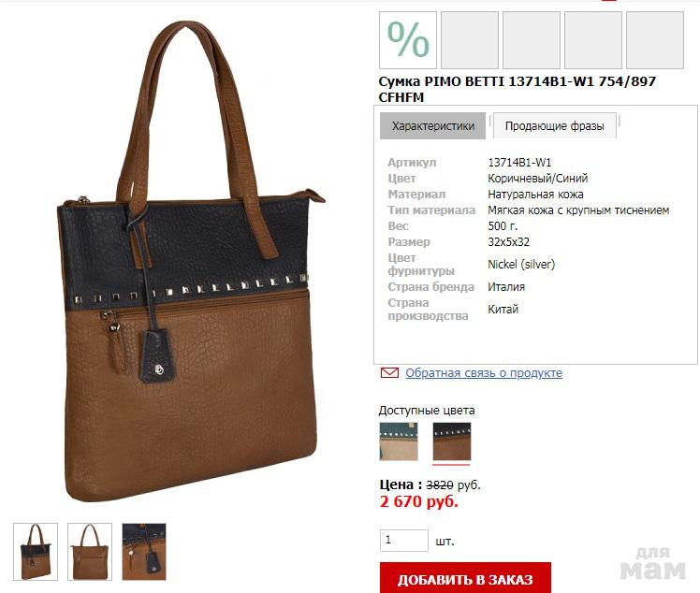This screenshot has height=593, width=700.
Task: Click the envelope feedback icon
Action: tap(389, 372)
